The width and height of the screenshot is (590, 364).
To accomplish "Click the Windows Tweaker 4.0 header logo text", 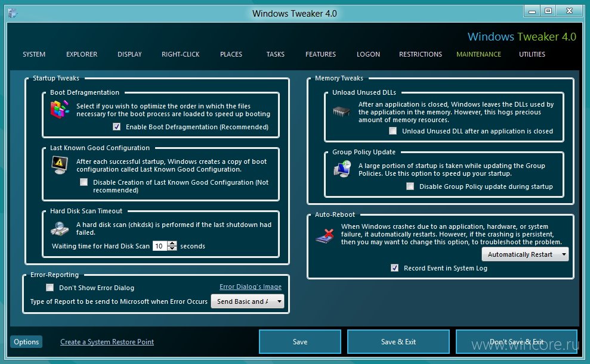I will pos(522,36).
